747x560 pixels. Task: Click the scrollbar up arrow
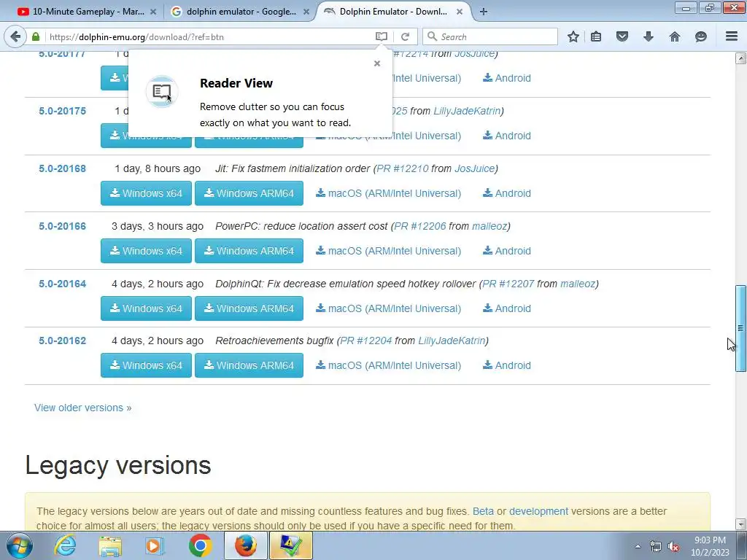tap(740, 58)
